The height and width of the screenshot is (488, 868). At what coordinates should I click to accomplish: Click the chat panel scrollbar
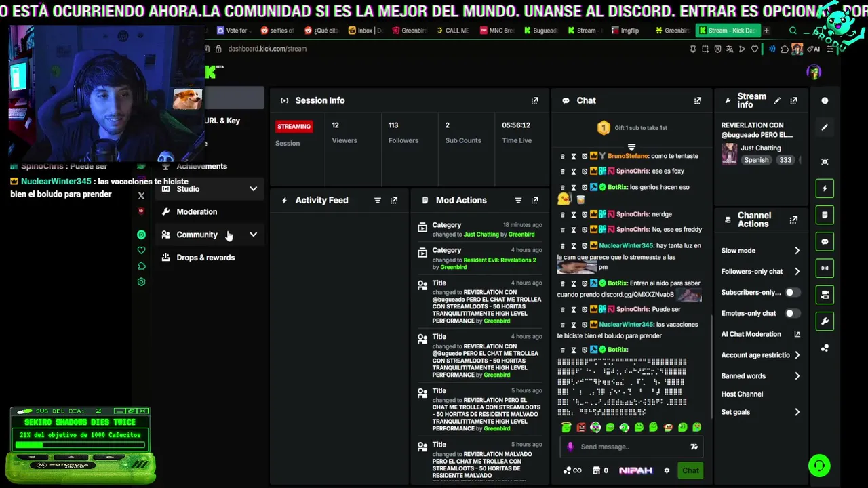[x=711, y=366]
